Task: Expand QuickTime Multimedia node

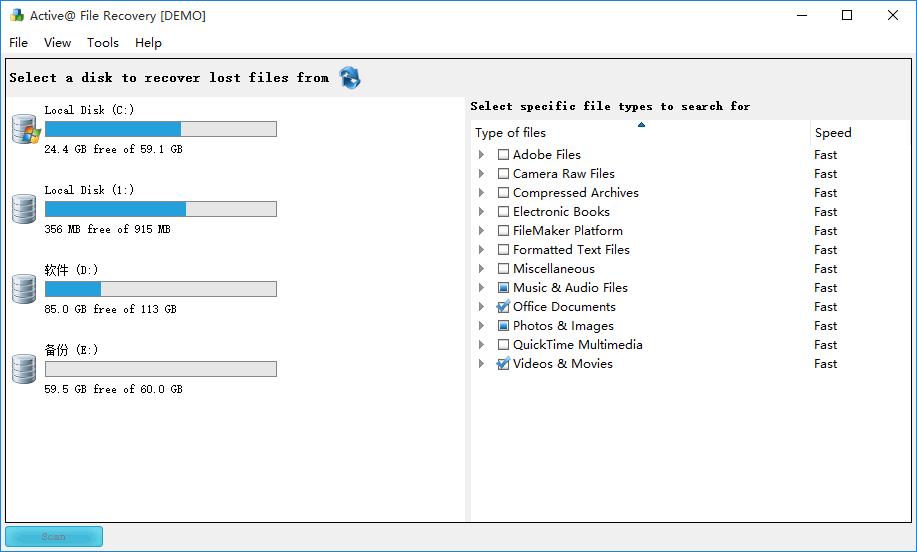Action: click(x=481, y=344)
